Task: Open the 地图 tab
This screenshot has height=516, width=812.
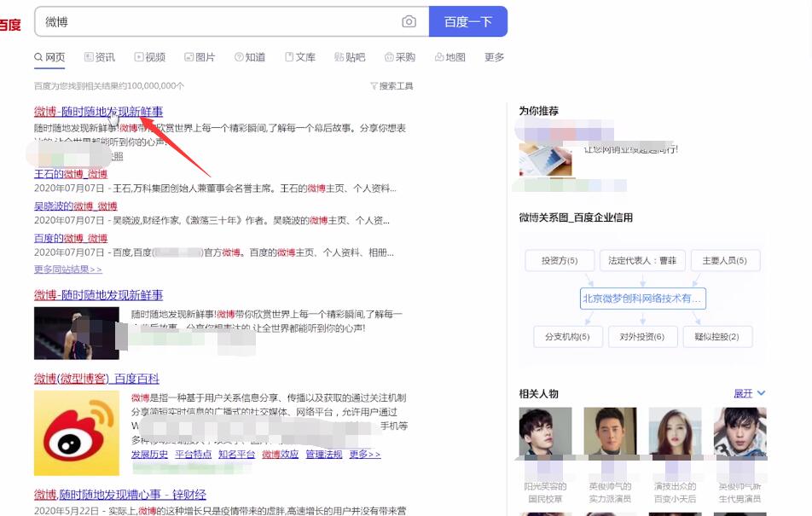Action: [x=450, y=57]
